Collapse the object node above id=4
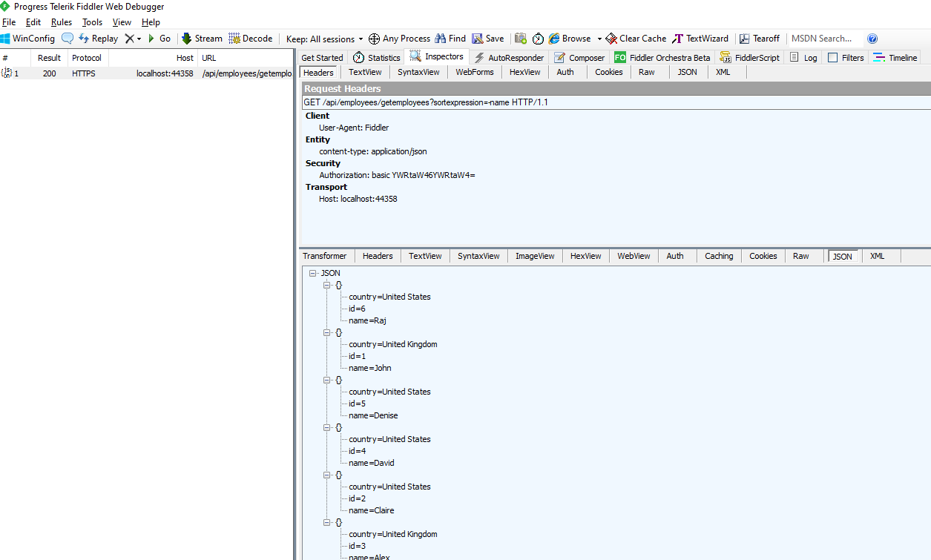Image resolution: width=931 pixels, height=560 pixels. point(326,427)
